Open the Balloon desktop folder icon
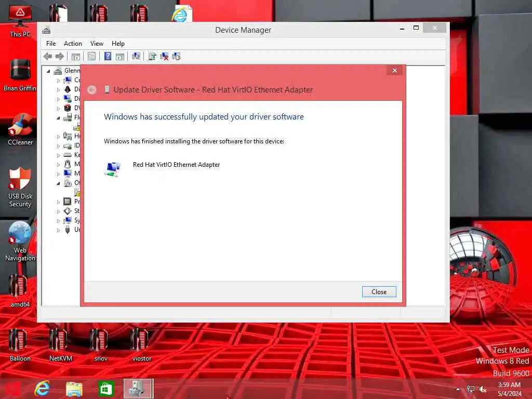Image resolution: width=532 pixels, height=399 pixels. [x=20, y=345]
